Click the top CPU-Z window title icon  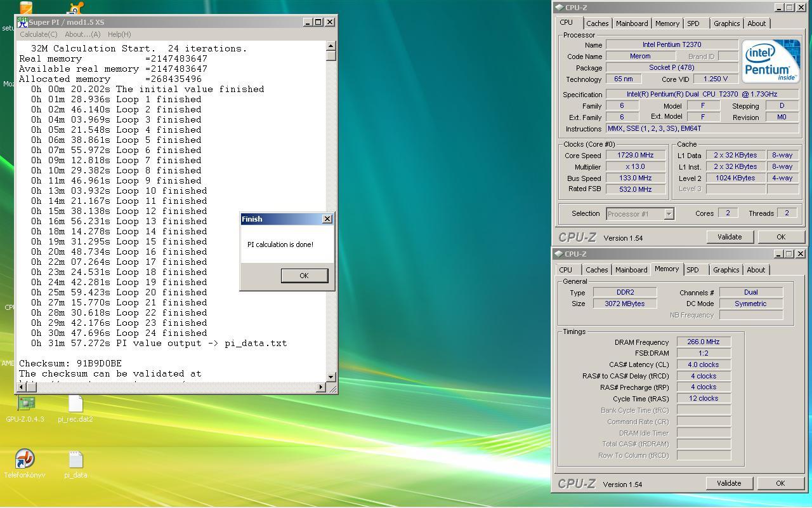(559, 8)
